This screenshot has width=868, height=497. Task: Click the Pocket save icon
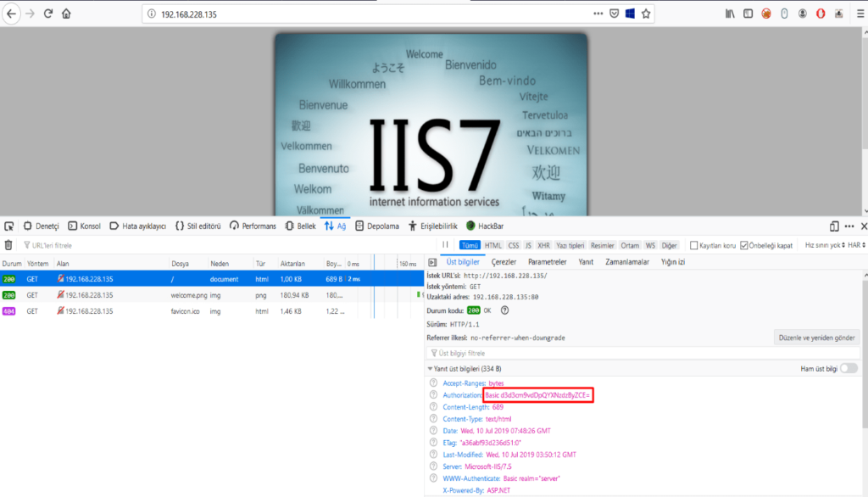[614, 14]
